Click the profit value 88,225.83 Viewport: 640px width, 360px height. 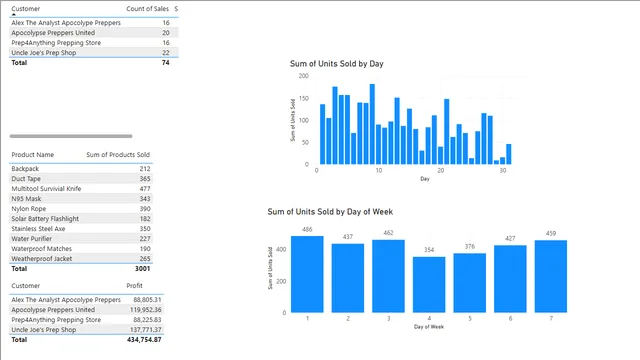pos(147,320)
